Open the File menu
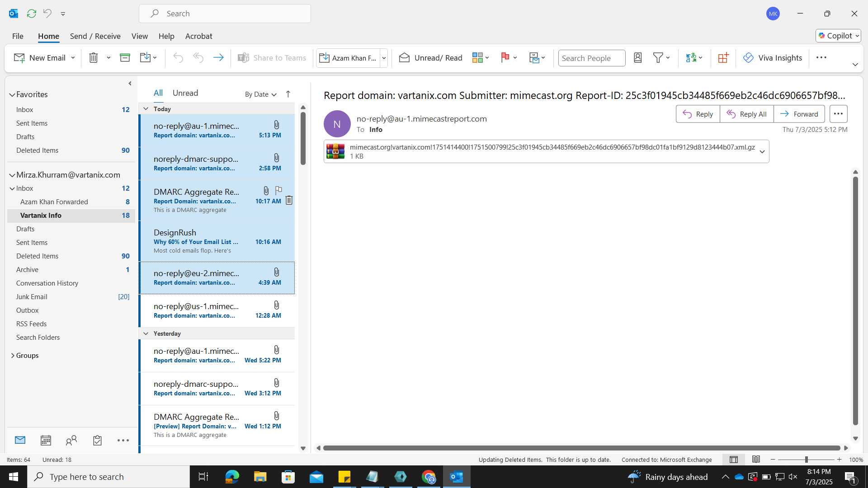Image resolution: width=868 pixels, height=488 pixels. 18,36
